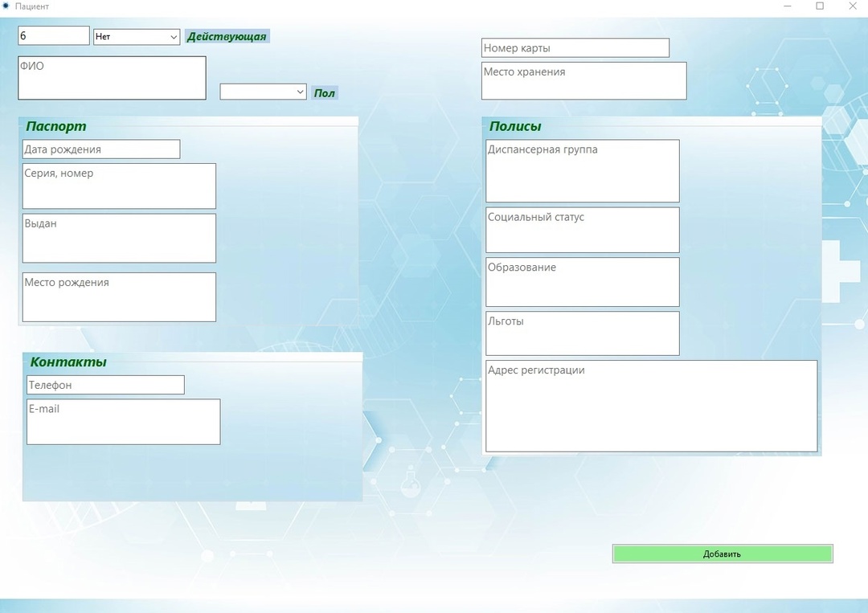The height and width of the screenshot is (613, 868).
Task: Focus the Социальный статус text box
Action: pos(583,230)
